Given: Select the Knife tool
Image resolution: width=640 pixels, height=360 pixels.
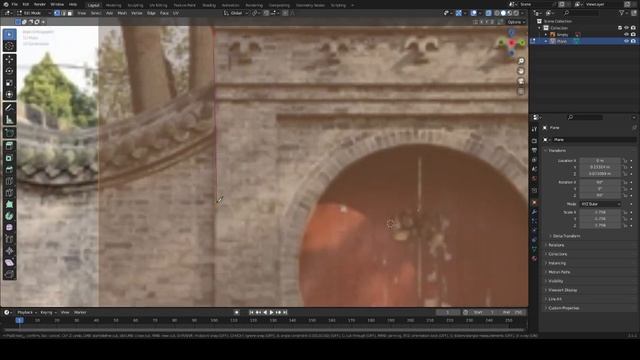Looking at the screenshot, I should 9,193.
